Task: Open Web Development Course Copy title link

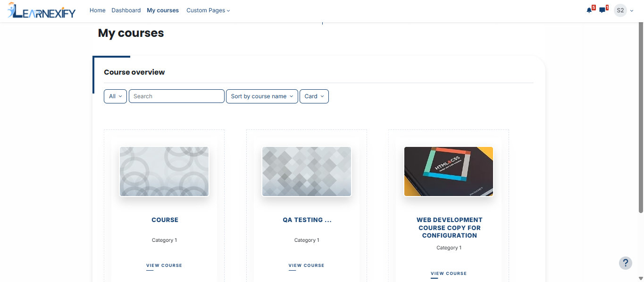Action: tap(450, 228)
